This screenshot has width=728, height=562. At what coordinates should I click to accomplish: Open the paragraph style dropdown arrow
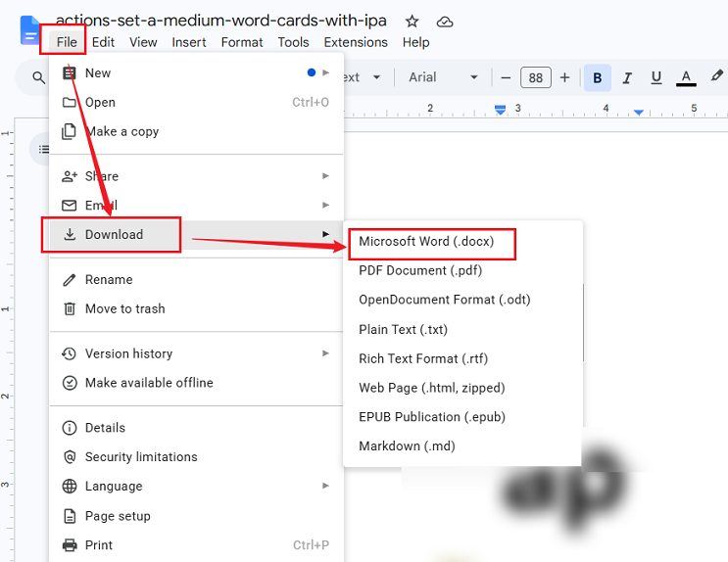[376, 77]
